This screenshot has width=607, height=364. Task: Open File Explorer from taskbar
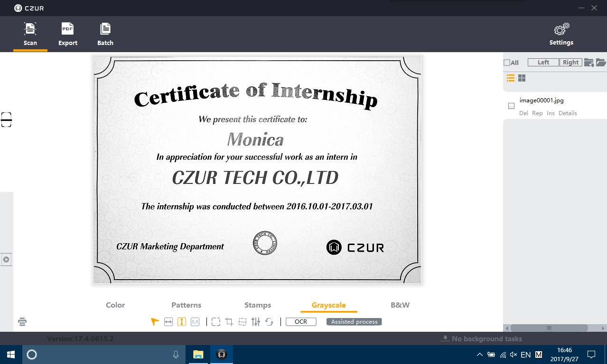[x=198, y=355]
